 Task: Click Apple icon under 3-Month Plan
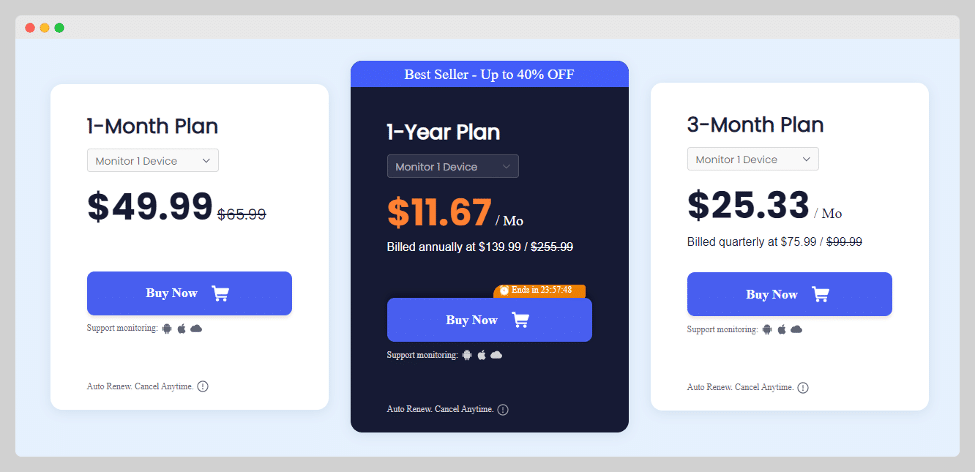coord(782,328)
